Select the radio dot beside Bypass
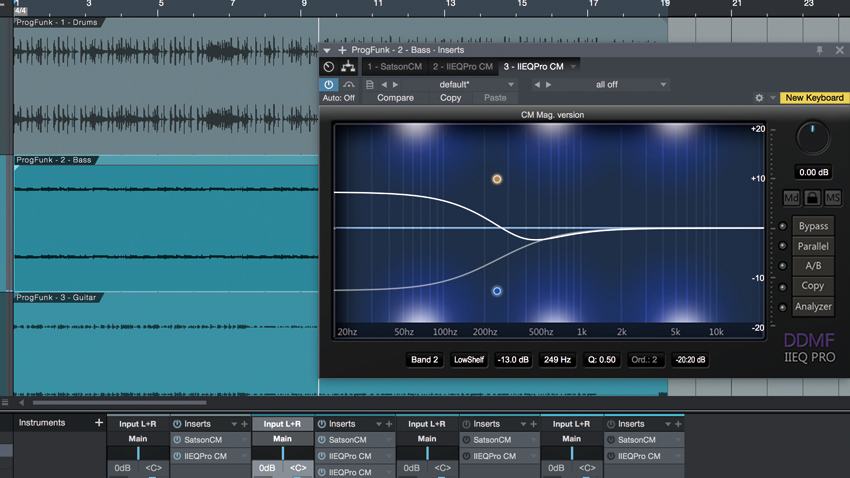 click(782, 226)
